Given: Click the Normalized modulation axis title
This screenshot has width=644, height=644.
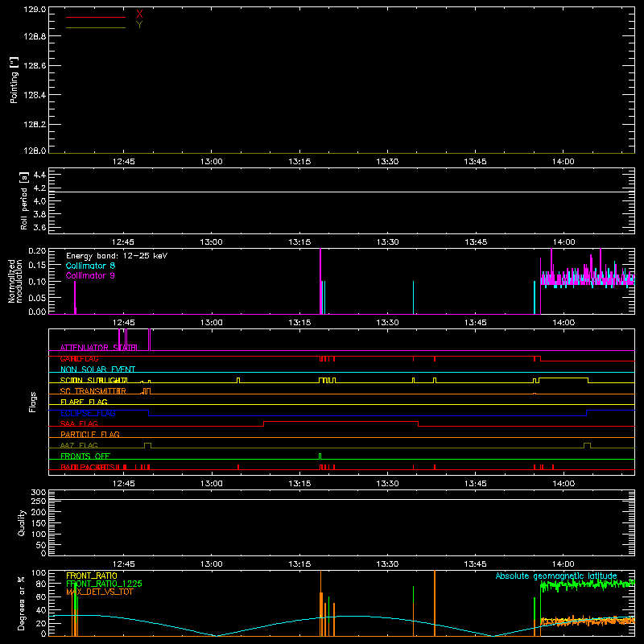Looking at the screenshot, I should (x=15, y=281).
